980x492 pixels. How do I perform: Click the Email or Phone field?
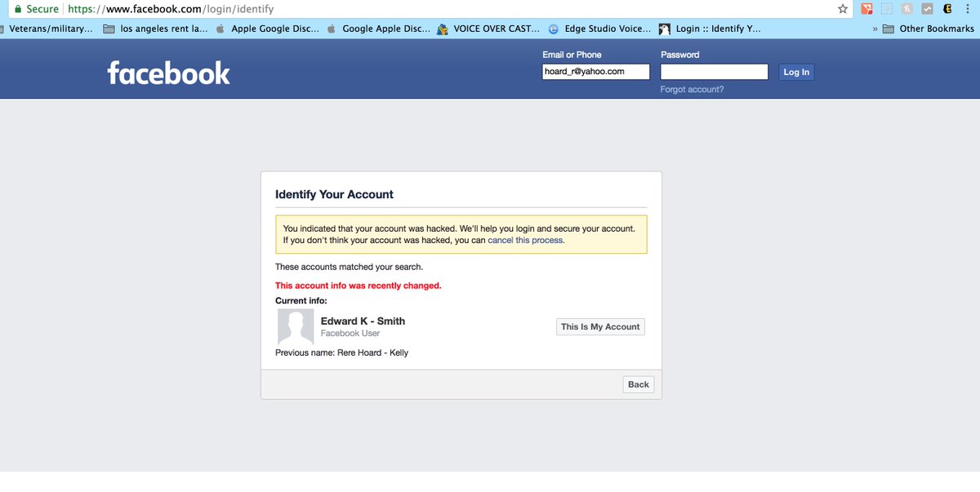(596, 72)
